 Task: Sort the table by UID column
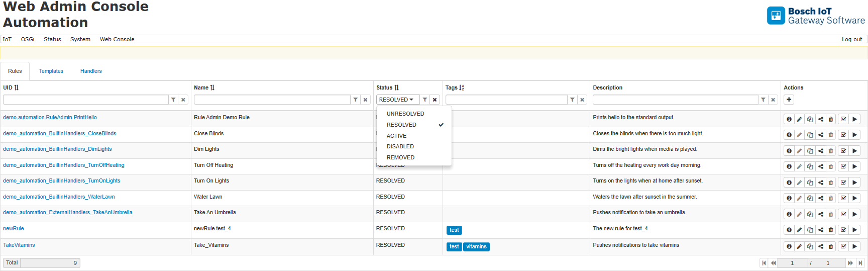pos(16,87)
